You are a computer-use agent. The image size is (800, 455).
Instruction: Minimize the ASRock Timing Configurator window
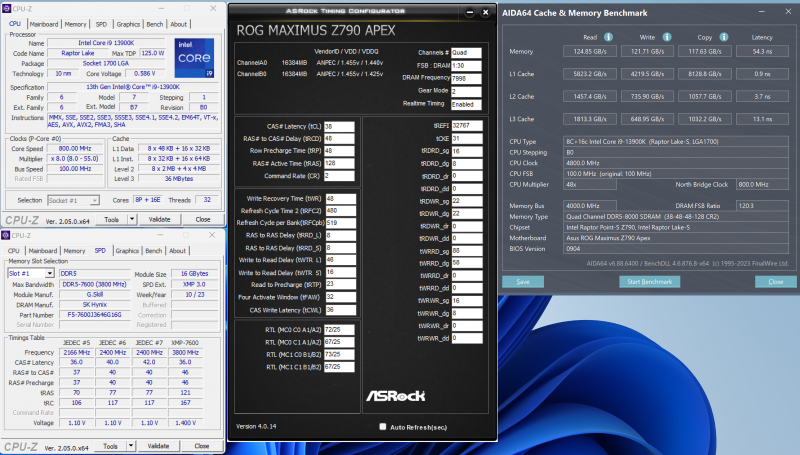coord(470,11)
